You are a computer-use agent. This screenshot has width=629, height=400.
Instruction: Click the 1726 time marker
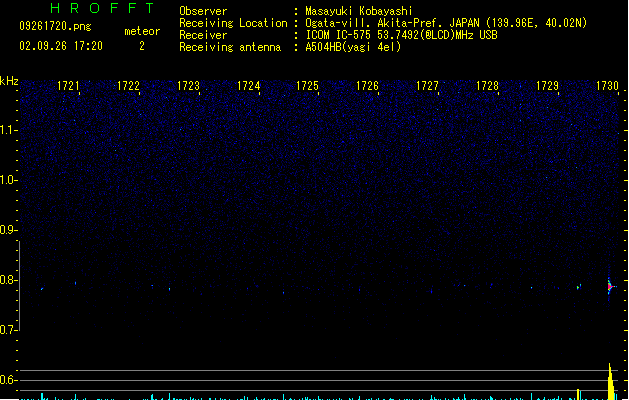[367, 86]
